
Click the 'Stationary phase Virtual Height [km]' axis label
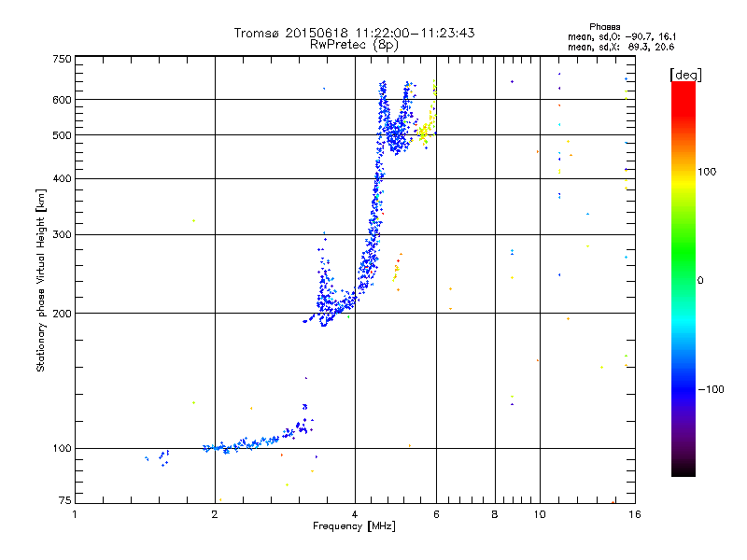[41, 280]
